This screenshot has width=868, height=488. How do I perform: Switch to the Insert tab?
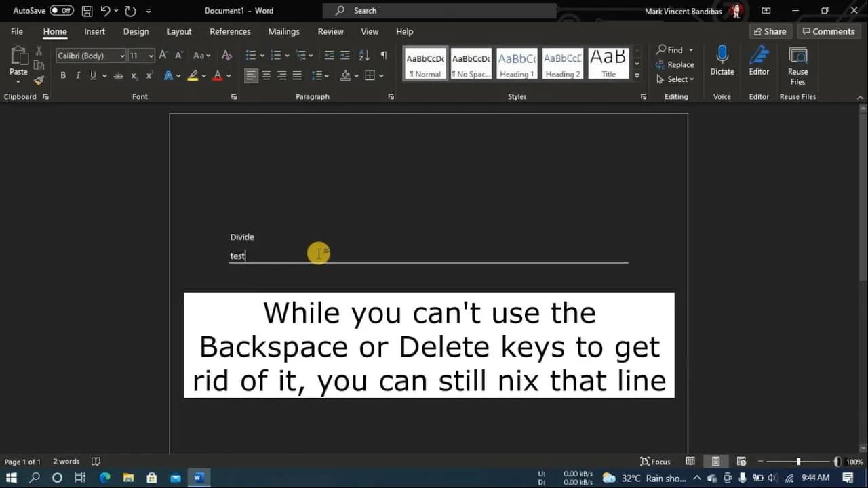click(x=94, y=31)
